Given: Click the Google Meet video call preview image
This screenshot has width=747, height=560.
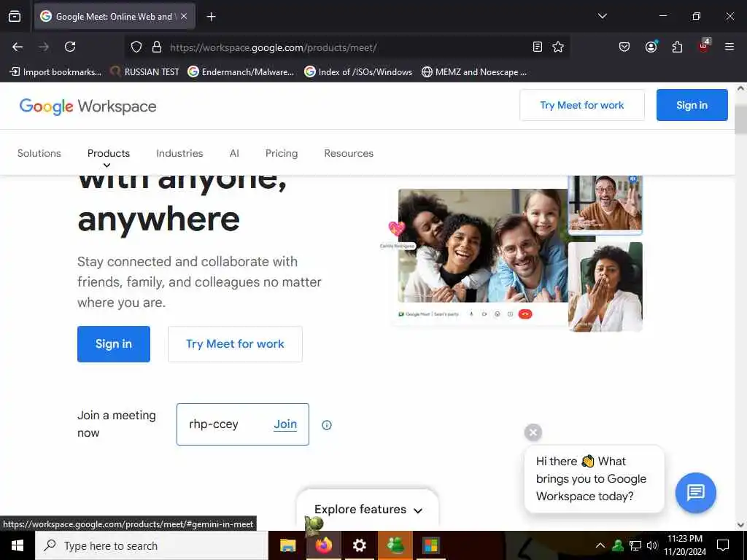Looking at the screenshot, I should point(516,253).
